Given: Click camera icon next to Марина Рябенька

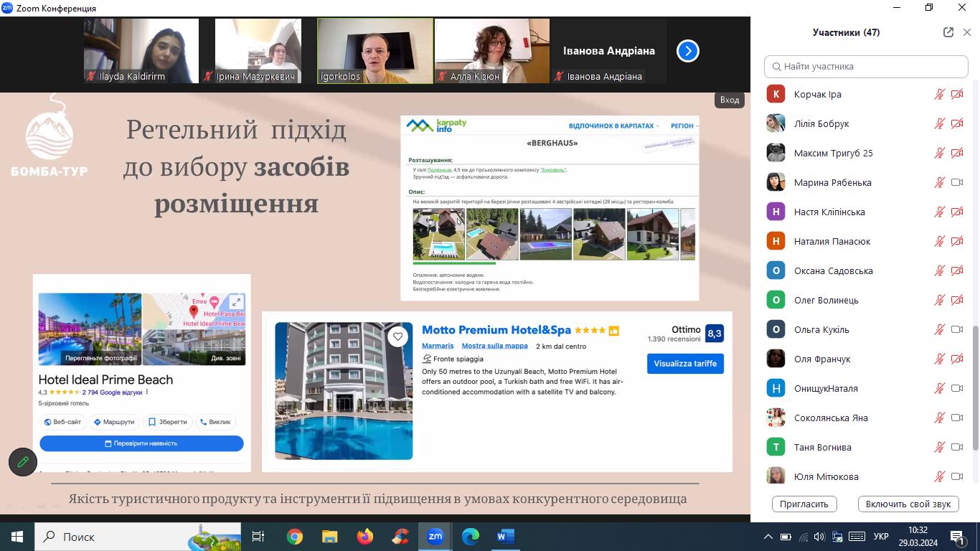Looking at the screenshot, I should point(956,182).
